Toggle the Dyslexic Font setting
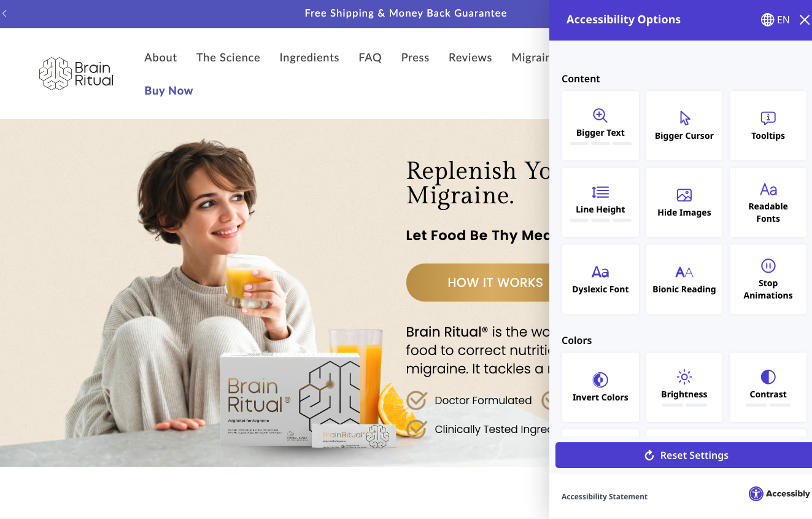Image resolution: width=812 pixels, height=519 pixels. tap(600, 279)
